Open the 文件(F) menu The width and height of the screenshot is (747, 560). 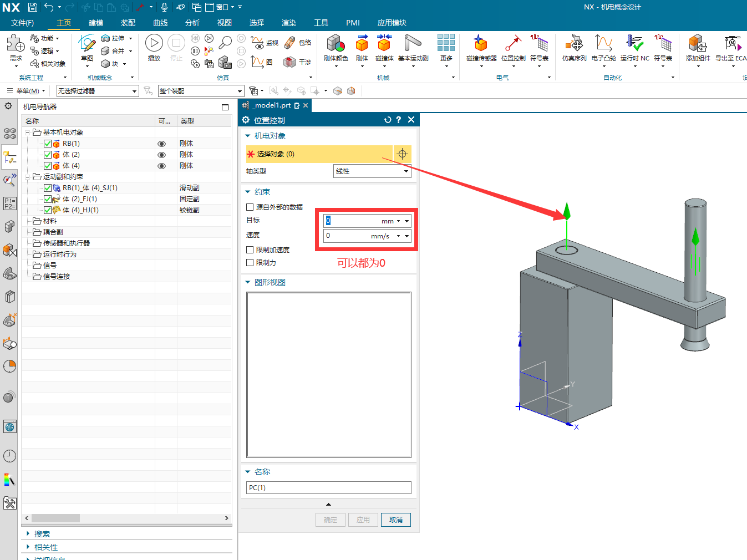22,23
